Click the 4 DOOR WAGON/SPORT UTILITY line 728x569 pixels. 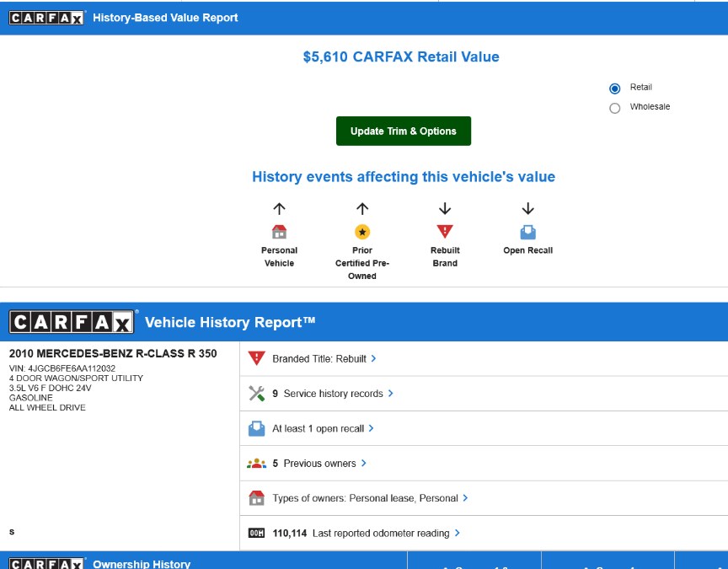tap(76, 378)
